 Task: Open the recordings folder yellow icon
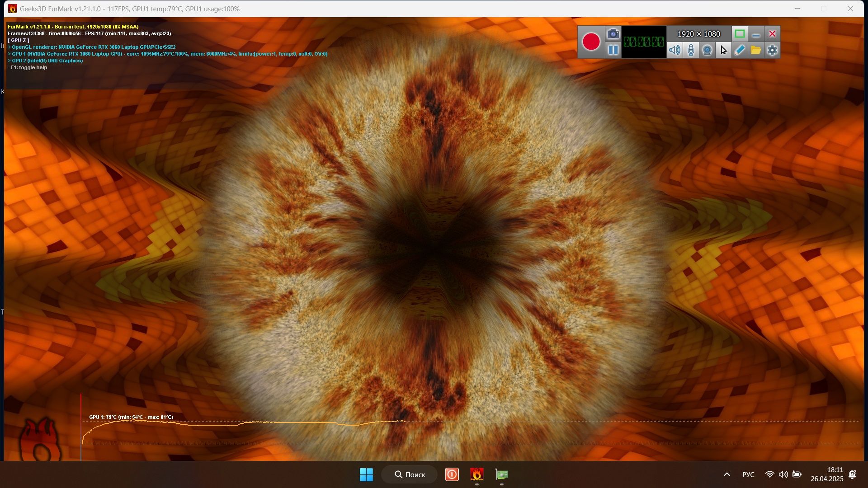(x=756, y=50)
